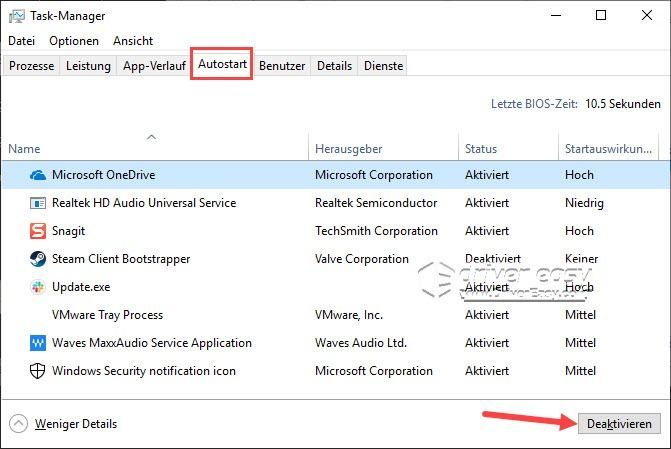The width and height of the screenshot is (671, 449).
Task: Open the Datei menu
Action: (21, 41)
